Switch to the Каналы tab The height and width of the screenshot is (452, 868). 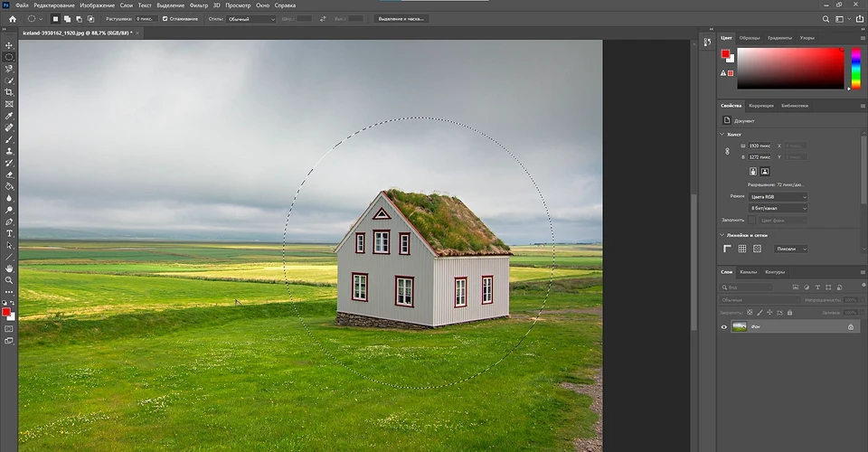tap(749, 271)
